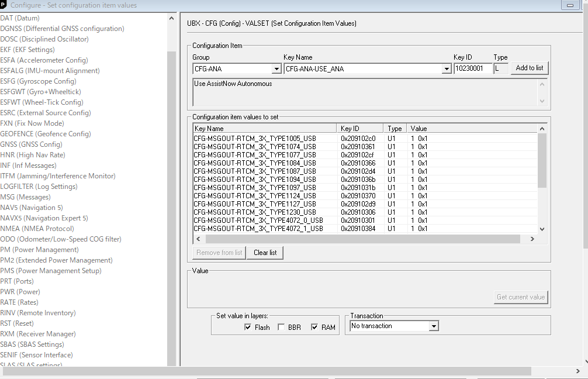This screenshot has height=379, width=588.
Task: Select the CFG-MSGOUT-RTCM_3X_TYPE1005_USB row
Action: pos(365,139)
